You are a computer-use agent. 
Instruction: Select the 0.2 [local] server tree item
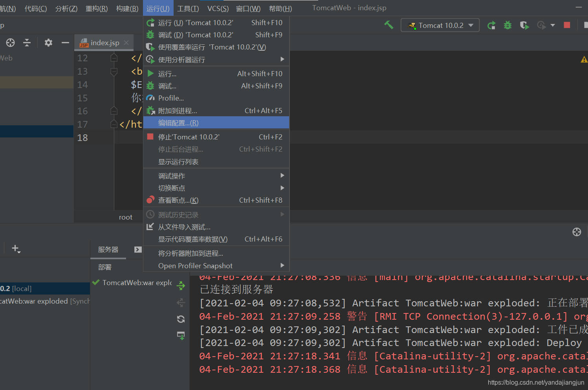45,289
